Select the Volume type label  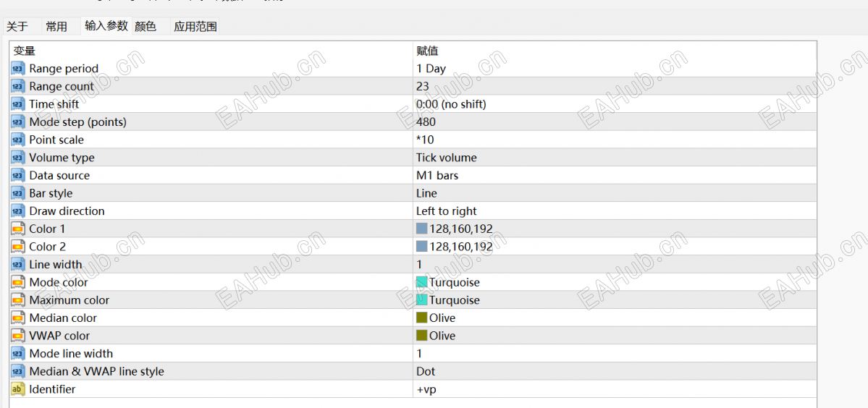coord(62,158)
